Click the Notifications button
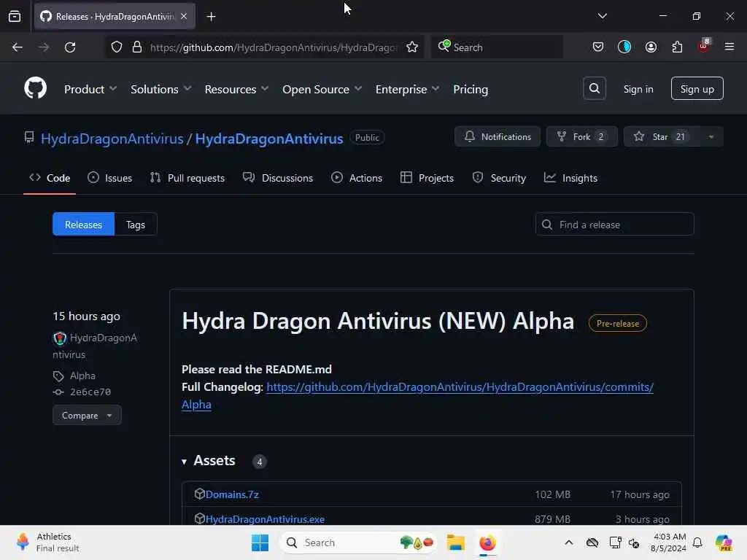 tap(498, 136)
